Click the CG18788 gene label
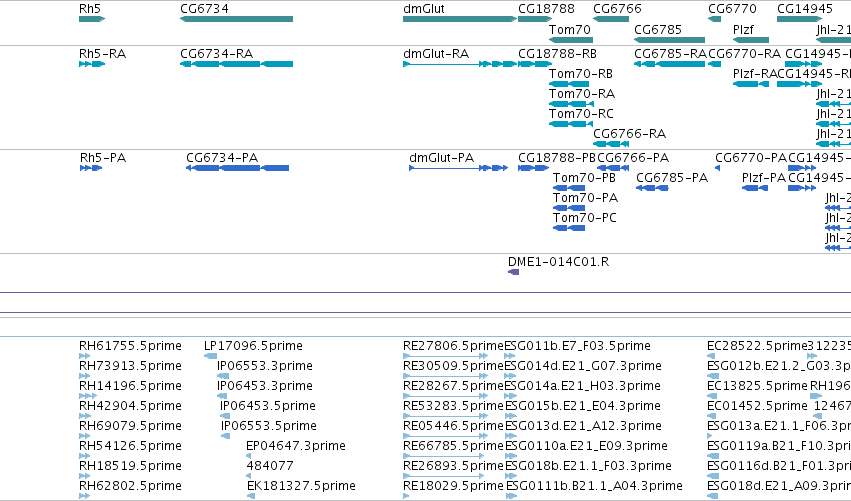Viewport: 851px width, 501px height. click(547, 9)
